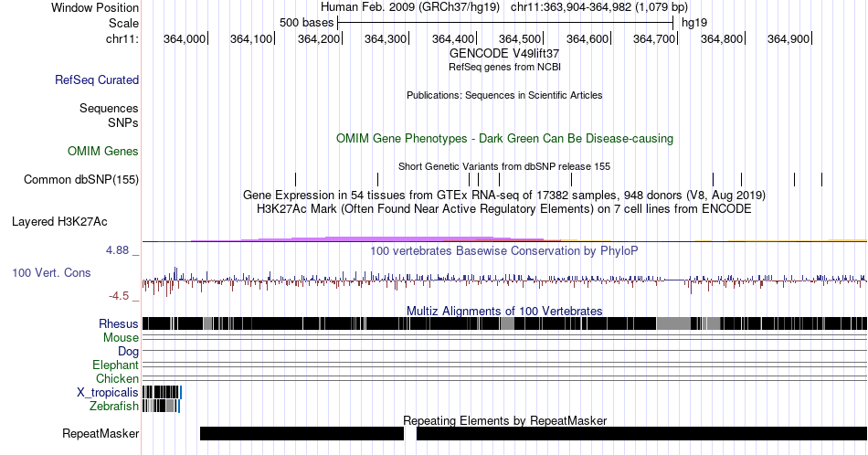
Task: Click the Rhesus species label
Action: point(119,323)
